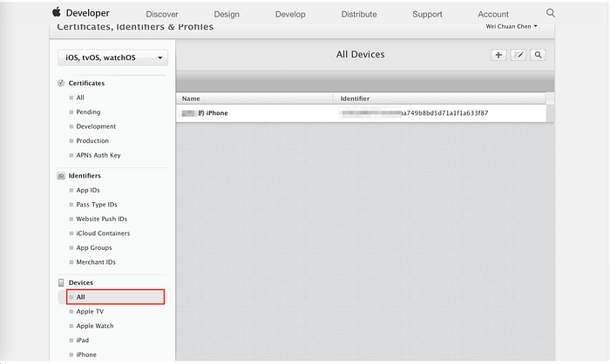
Task: Click the Apple logo icon
Action: pyautogui.click(x=57, y=12)
